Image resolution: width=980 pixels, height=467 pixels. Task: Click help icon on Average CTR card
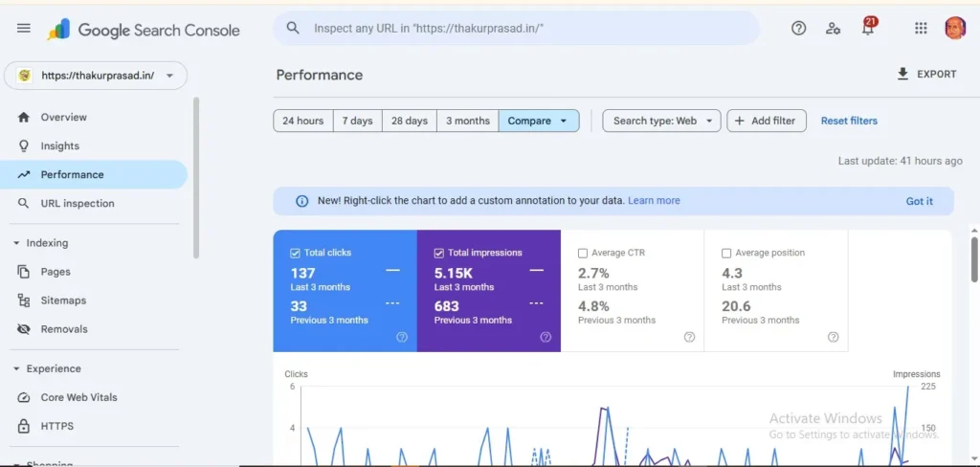point(689,337)
